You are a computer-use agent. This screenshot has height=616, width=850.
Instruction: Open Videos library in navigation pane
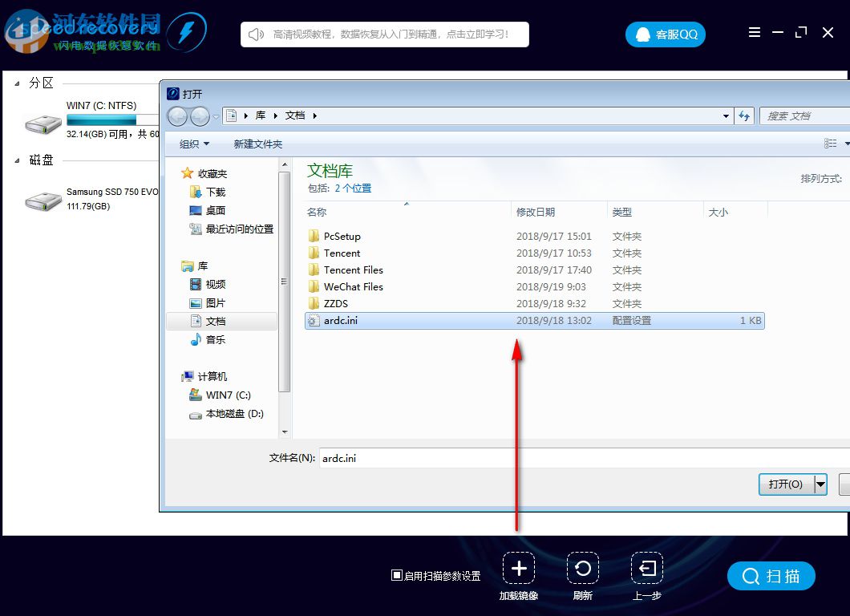(x=208, y=284)
